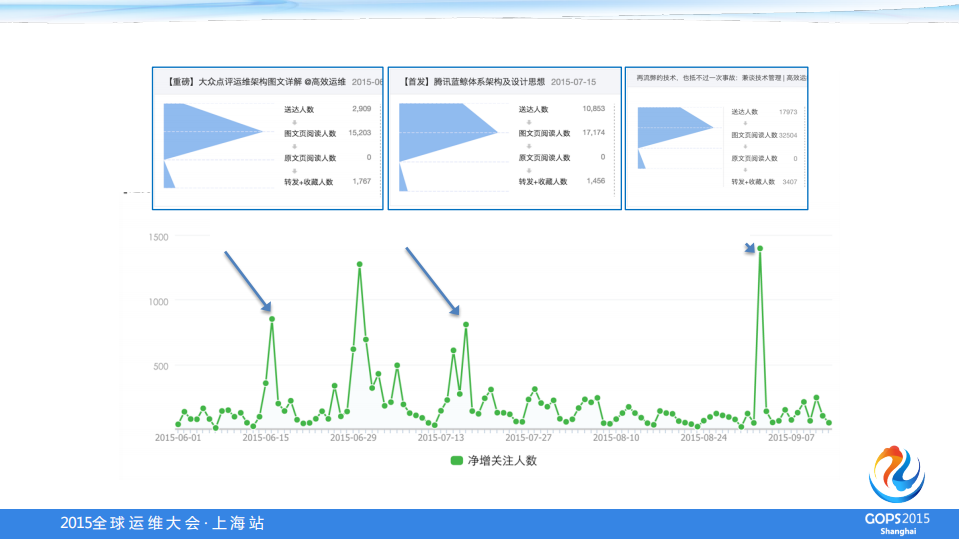Click the 32504 readers value
959x539 pixels.
[788, 135]
